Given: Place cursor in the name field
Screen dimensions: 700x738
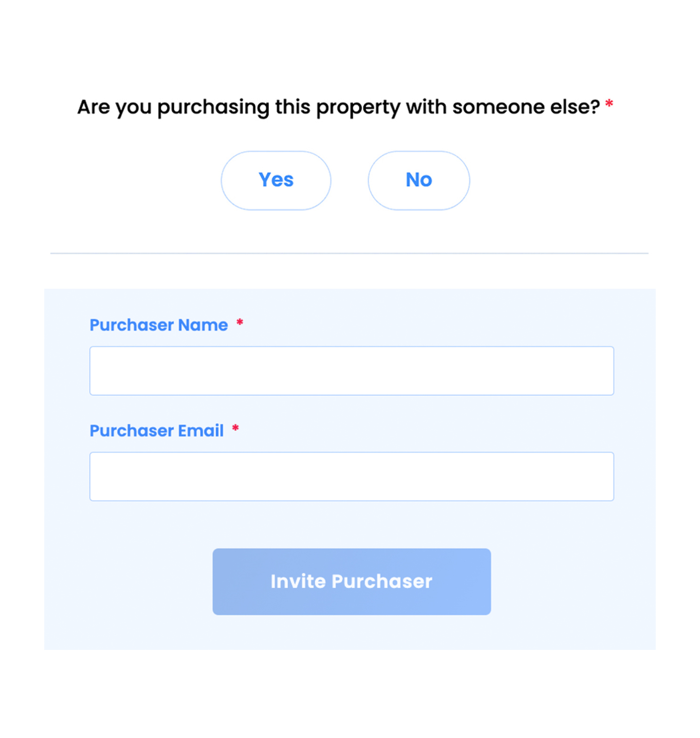Looking at the screenshot, I should point(351,371).
